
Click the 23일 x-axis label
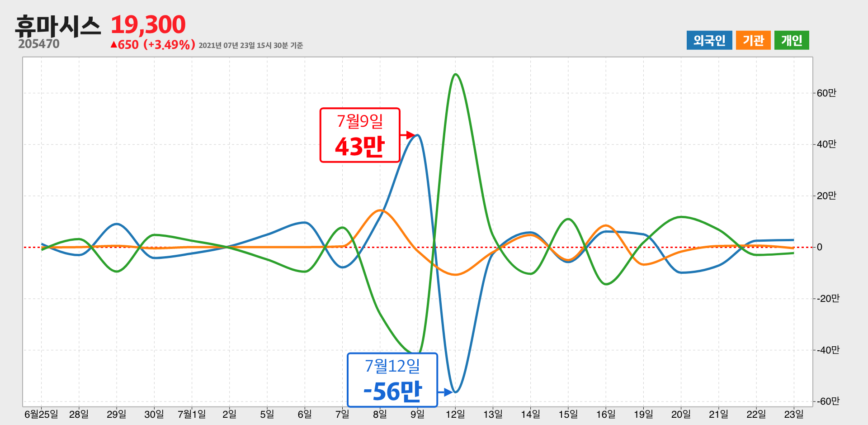click(x=794, y=414)
